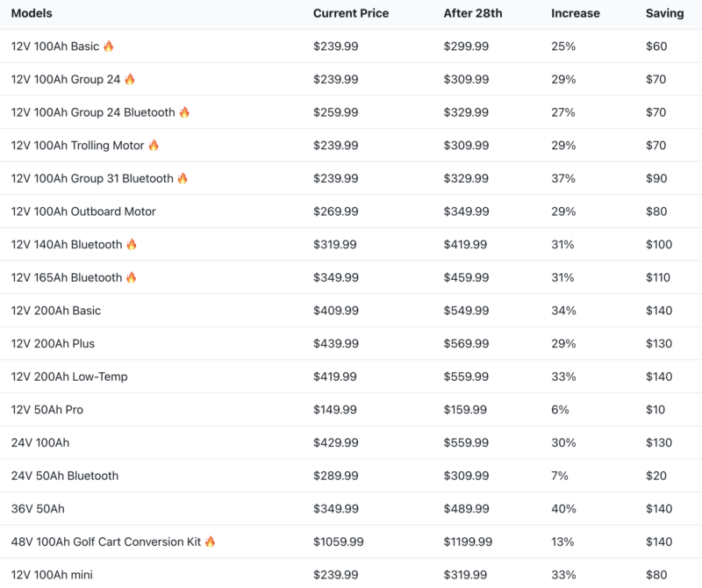Click the After 28th column header
Viewport: 702px width, 588px height.
473,13
